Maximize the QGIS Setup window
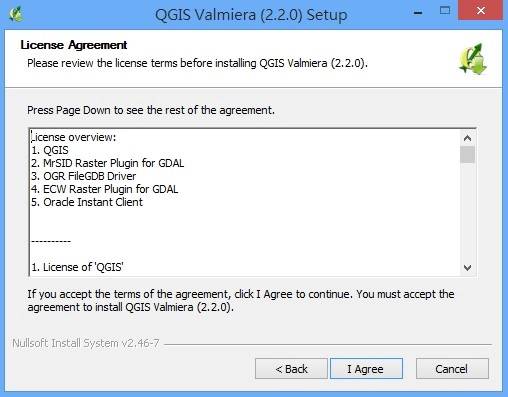The width and height of the screenshot is (508, 397). click(x=445, y=11)
